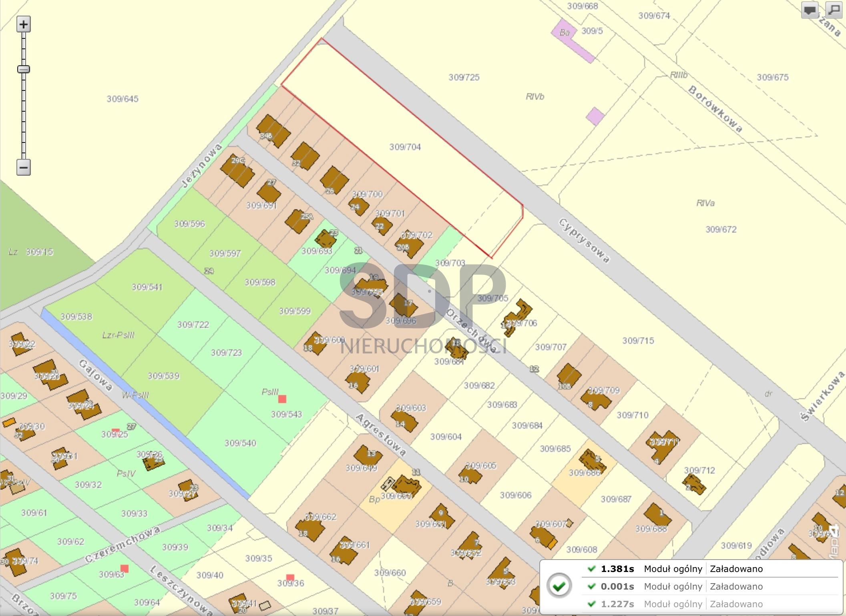The width and height of the screenshot is (846, 616).
Task: Click parcel label 309/645
Action: click(123, 99)
